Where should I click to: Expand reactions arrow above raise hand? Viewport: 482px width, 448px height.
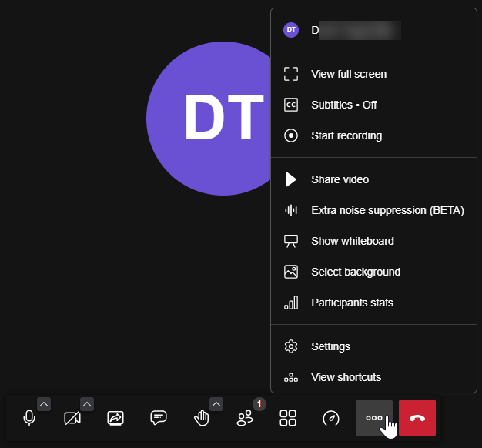[x=216, y=404]
